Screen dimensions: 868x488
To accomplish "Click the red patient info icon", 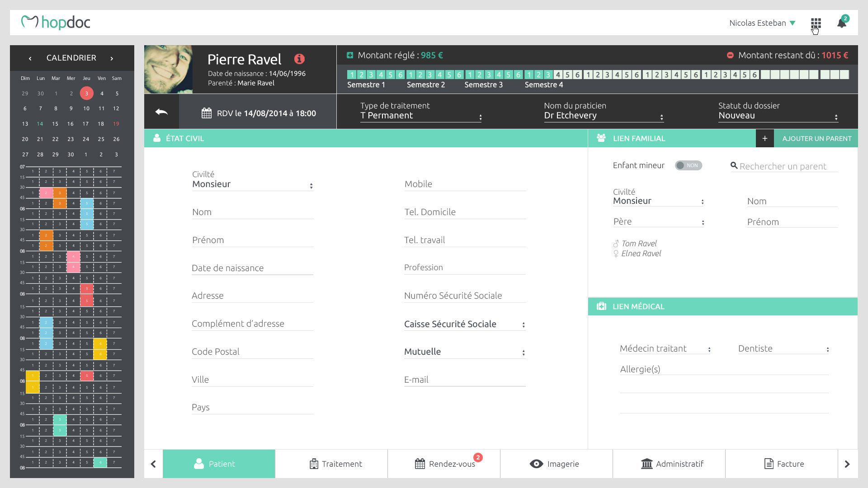I will pos(299,59).
